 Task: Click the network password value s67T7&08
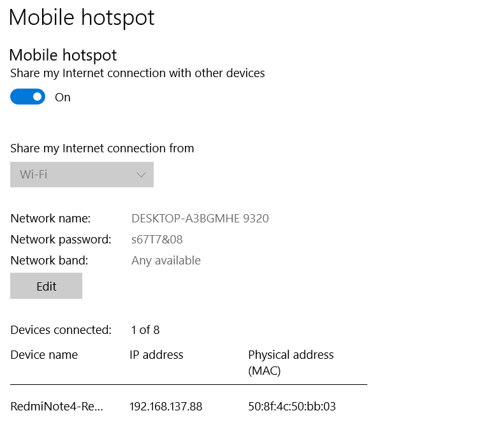pyautogui.click(x=157, y=240)
